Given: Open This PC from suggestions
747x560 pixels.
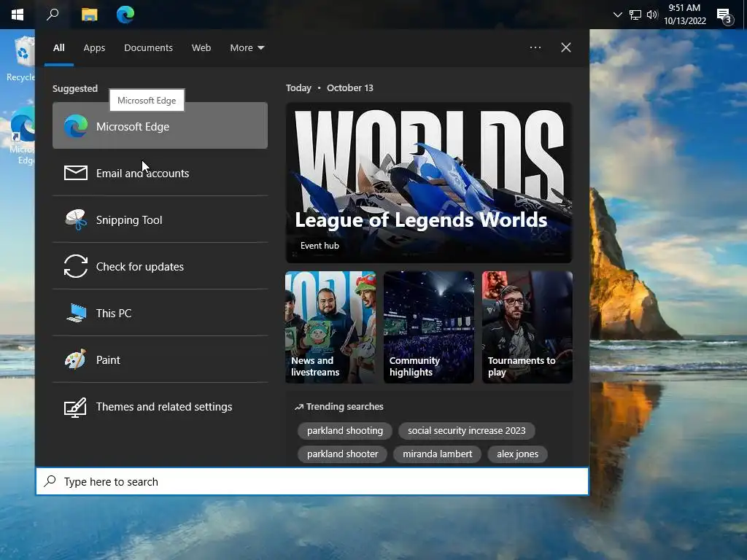Looking at the screenshot, I should tap(160, 313).
